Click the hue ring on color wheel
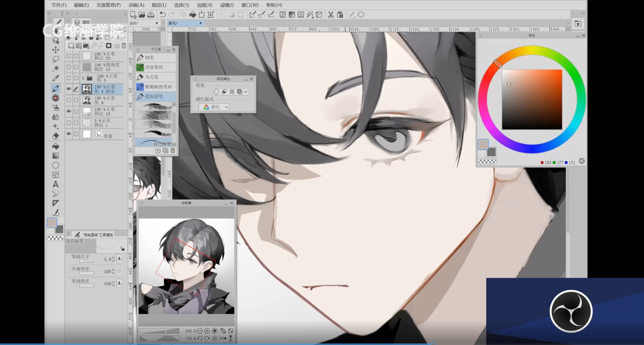The image size is (644, 345). click(x=532, y=50)
